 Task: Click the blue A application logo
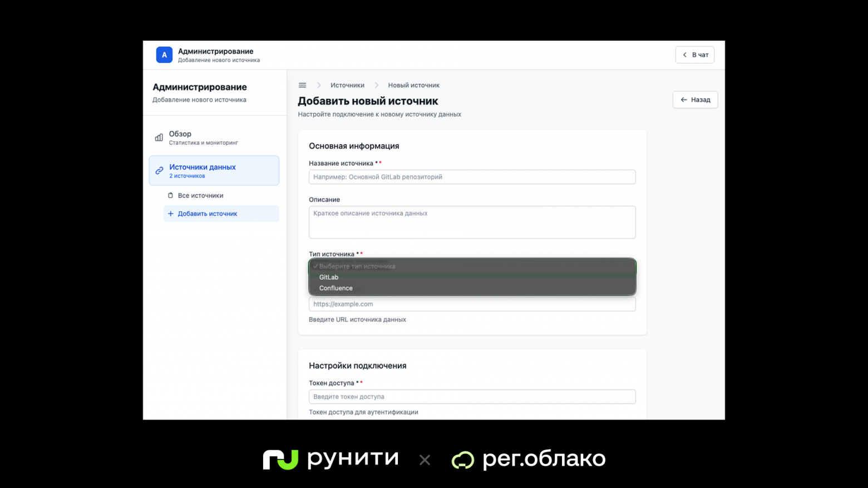pos(164,55)
